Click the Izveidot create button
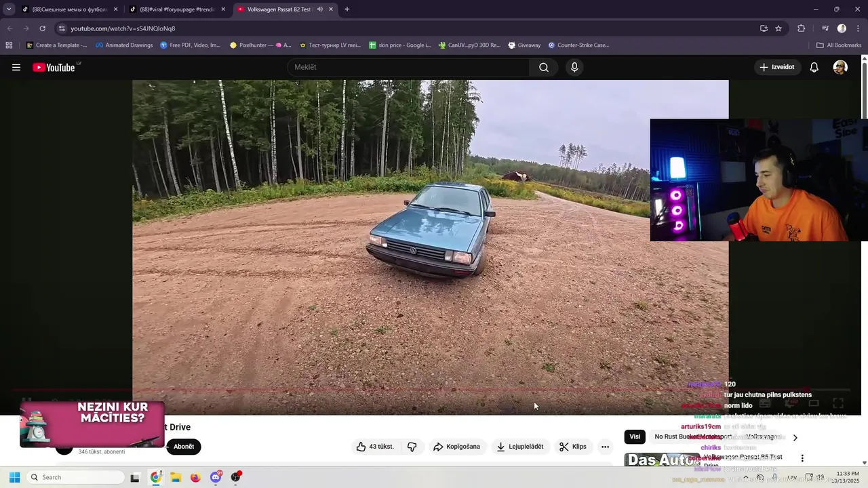This screenshot has width=868, height=488. click(778, 67)
